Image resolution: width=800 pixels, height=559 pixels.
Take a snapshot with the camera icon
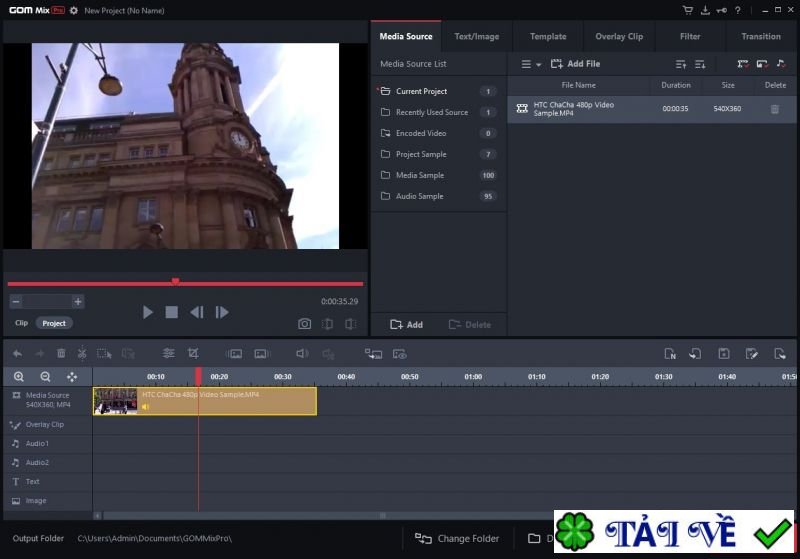[304, 324]
